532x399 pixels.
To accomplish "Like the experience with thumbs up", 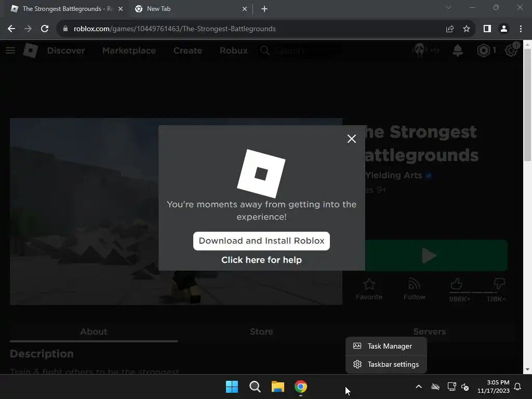I will [x=456, y=284].
